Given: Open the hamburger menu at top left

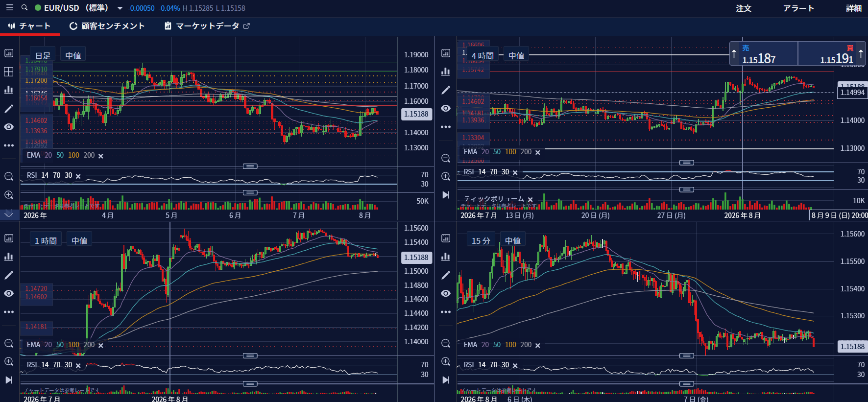Looking at the screenshot, I should pyautogui.click(x=9, y=8).
